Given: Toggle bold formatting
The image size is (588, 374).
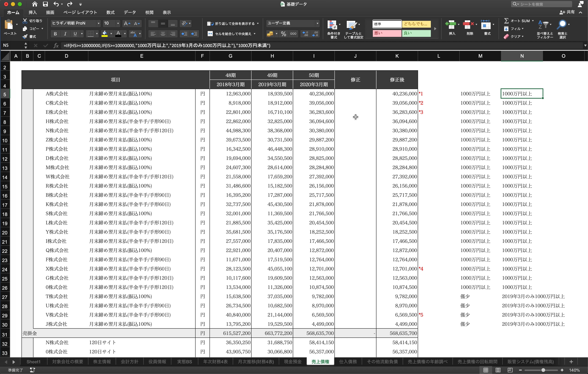Looking at the screenshot, I should point(55,34).
